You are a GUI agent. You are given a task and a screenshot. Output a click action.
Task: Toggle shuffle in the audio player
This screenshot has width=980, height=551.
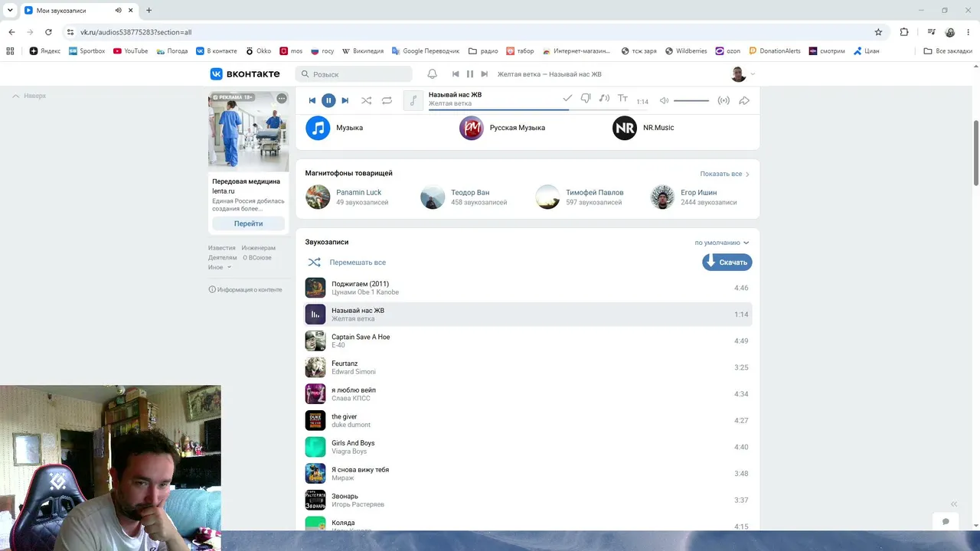(x=366, y=100)
